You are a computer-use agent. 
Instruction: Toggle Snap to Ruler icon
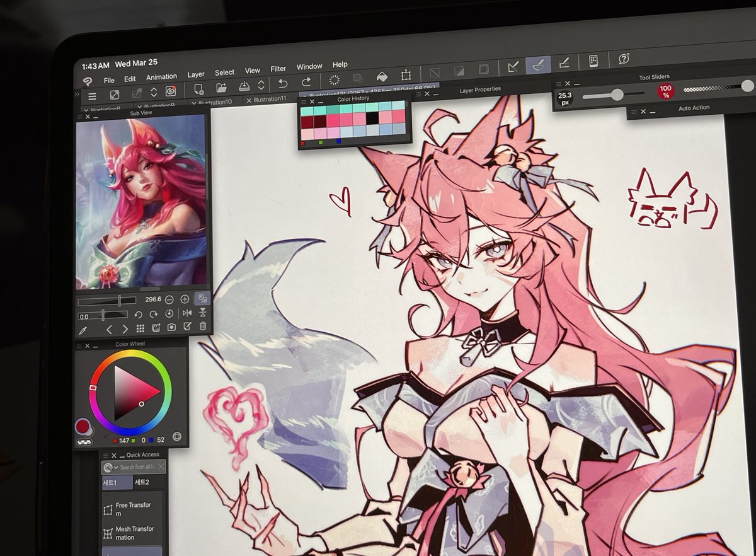pos(513,66)
